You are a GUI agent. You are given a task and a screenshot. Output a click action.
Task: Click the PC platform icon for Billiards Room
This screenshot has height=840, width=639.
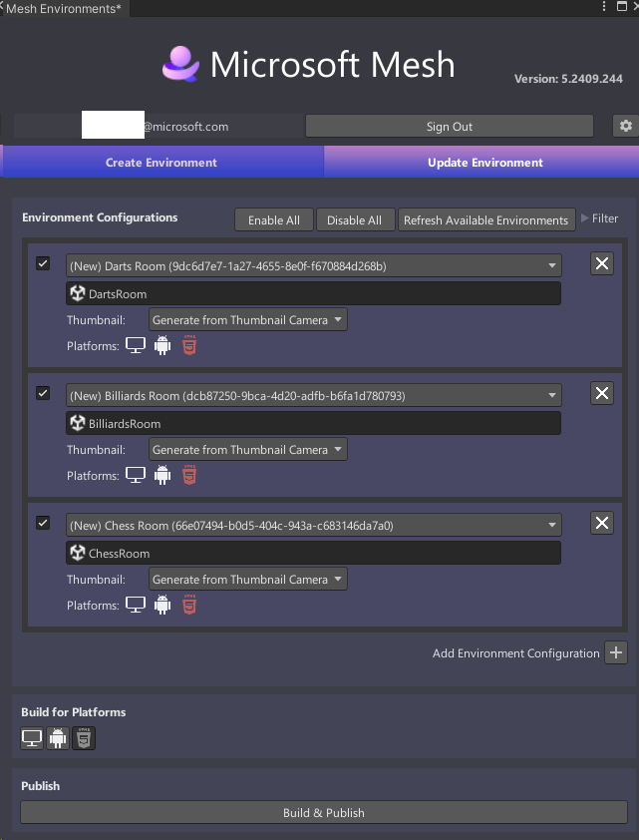[x=136, y=475]
